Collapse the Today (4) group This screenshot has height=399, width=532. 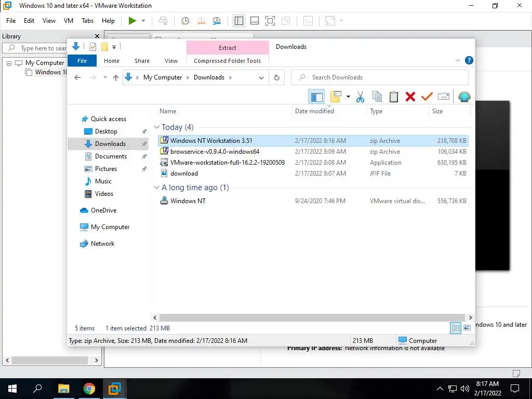click(x=156, y=127)
